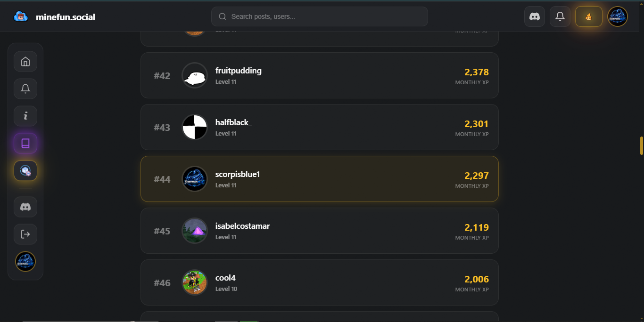644x322 pixels.
Task: Click profile avatar at sidebar bottom
Action: pyautogui.click(x=25, y=261)
